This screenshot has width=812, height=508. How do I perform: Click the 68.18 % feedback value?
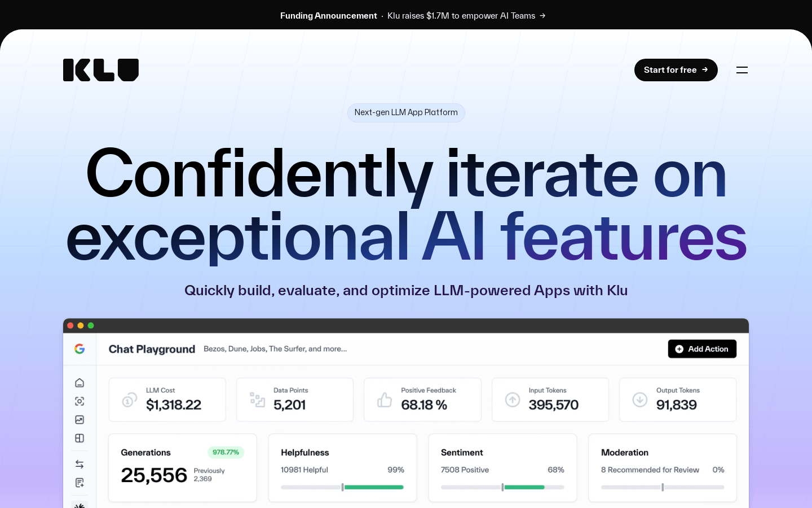click(424, 405)
